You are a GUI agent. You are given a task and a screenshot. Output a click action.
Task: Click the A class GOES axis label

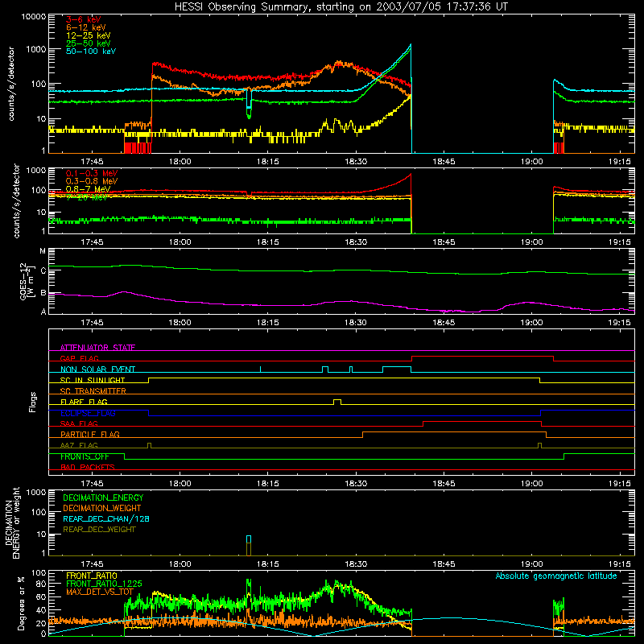(x=43, y=312)
